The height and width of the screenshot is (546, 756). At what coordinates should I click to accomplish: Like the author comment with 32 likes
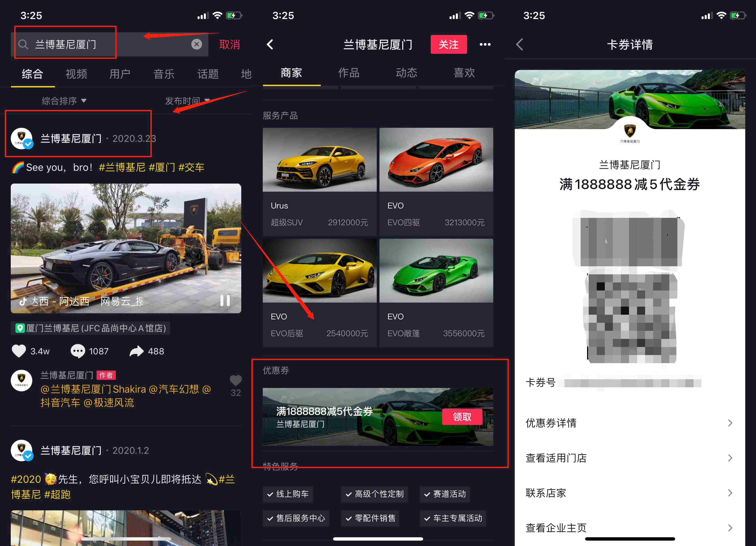tap(236, 380)
